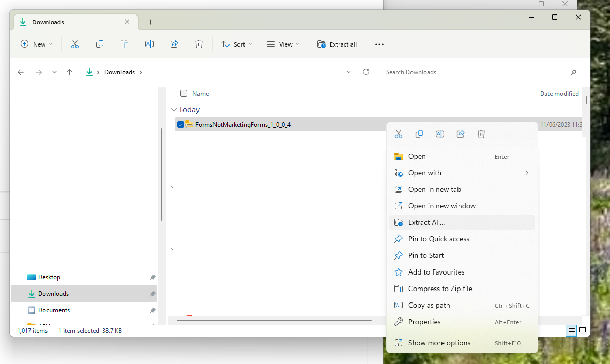610x364 pixels.
Task: Select Show more options
Action: [462, 343]
